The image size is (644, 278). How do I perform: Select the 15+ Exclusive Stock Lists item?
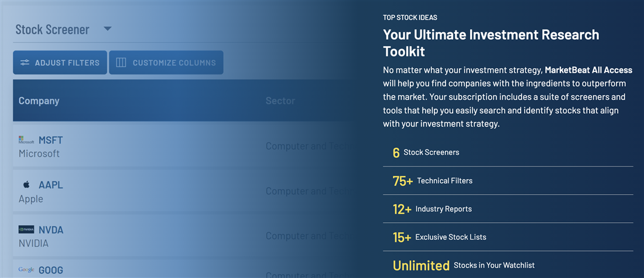tap(440, 237)
